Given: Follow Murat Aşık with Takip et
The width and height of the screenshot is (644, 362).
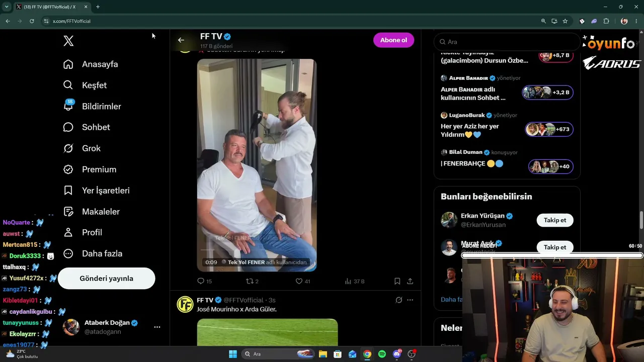Looking at the screenshot, I should tap(555, 247).
